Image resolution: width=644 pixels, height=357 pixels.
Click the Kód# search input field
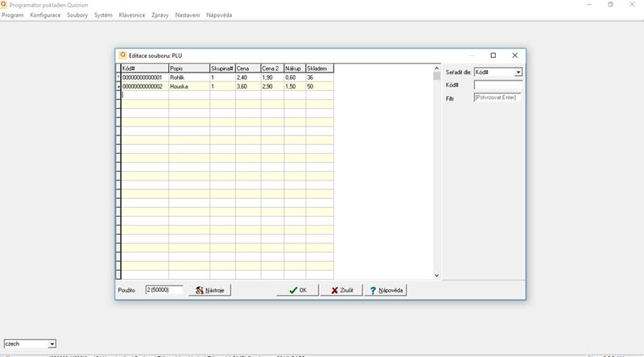[498, 85]
